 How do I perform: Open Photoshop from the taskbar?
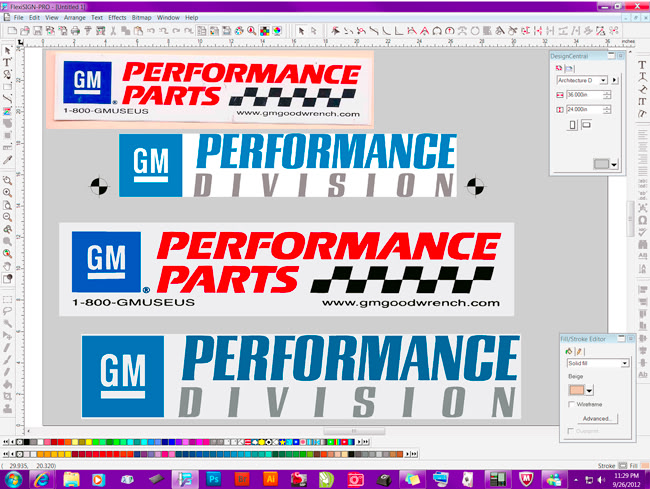click(x=214, y=480)
